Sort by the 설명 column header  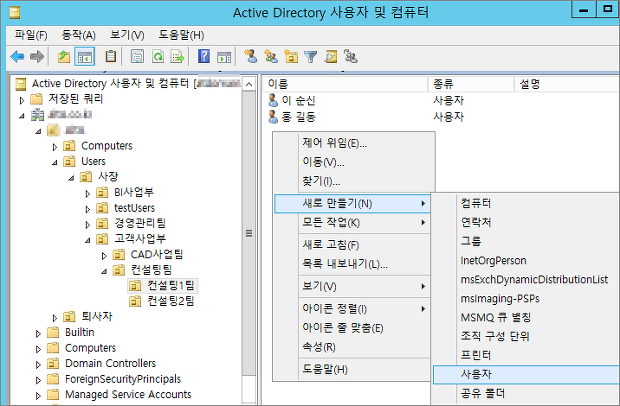567,84
